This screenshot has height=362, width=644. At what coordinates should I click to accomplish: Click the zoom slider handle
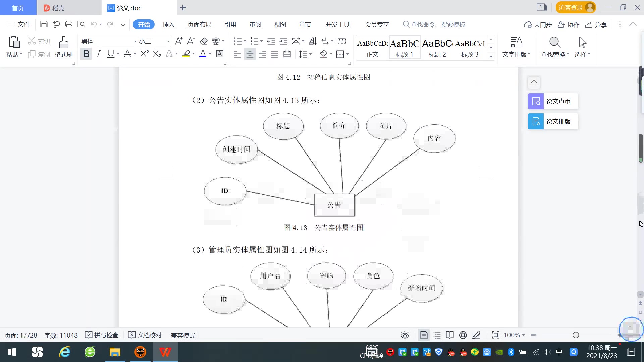(576, 335)
